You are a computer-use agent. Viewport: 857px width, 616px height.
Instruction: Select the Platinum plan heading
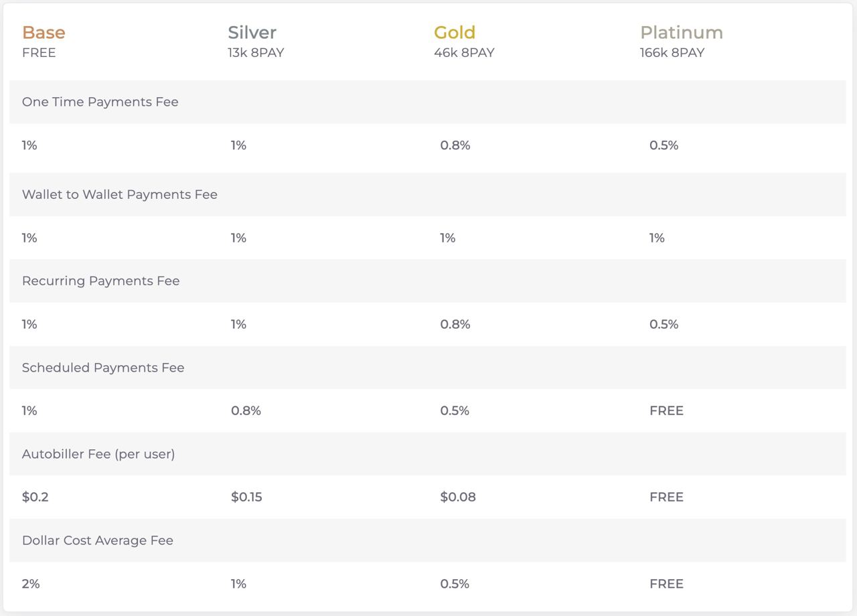click(681, 32)
